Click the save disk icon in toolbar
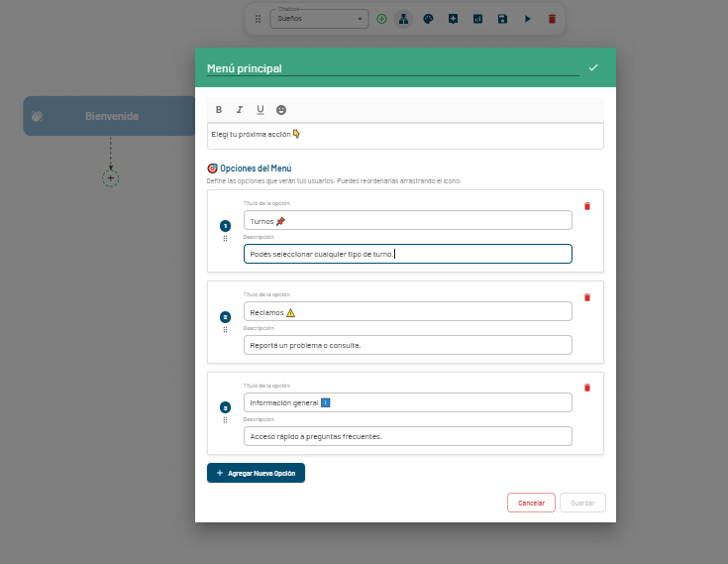This screenshot has height=564, width=728. pos(502,19)
